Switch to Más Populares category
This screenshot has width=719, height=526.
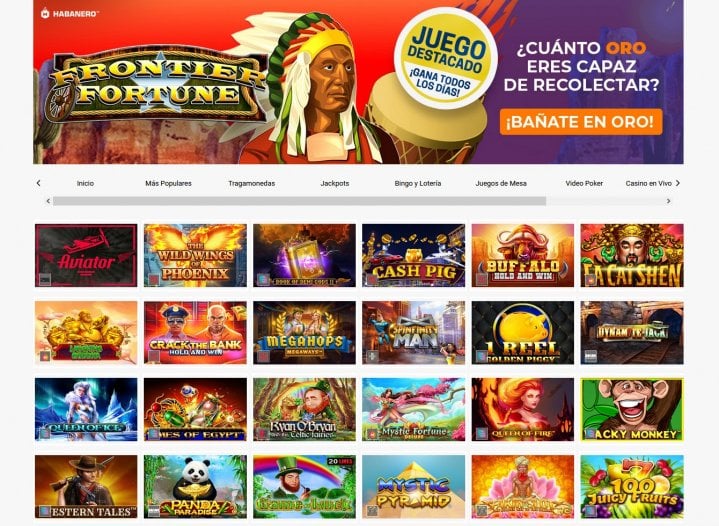[x=168, y=183]
